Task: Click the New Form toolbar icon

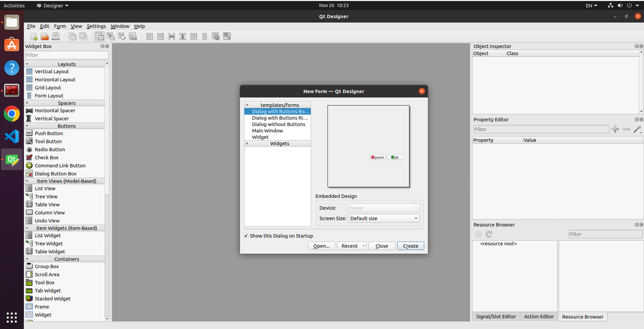Action: pos(34,36)
